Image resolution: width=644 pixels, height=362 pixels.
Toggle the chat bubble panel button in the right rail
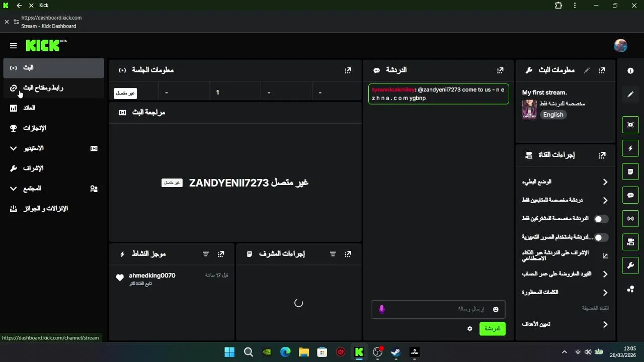630,195
